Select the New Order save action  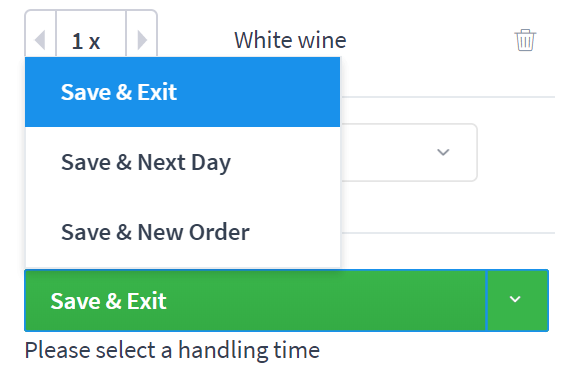tap(182, 232)
